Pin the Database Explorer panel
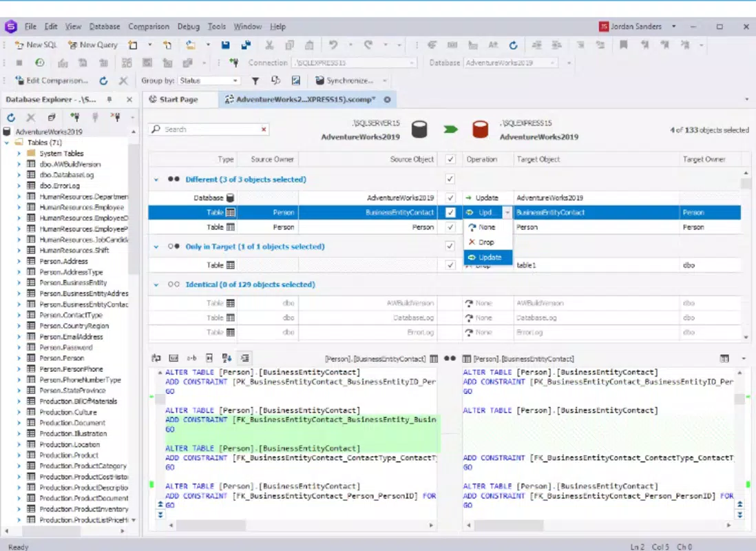Image resolution: width=756 pixels, height=551 pixels. pos(109,99)
